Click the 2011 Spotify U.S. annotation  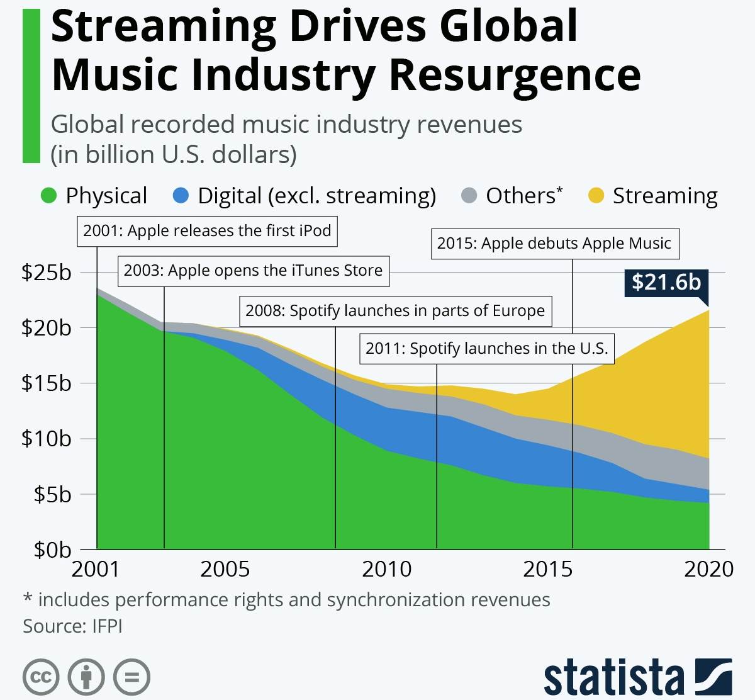[x=486, y=349]
